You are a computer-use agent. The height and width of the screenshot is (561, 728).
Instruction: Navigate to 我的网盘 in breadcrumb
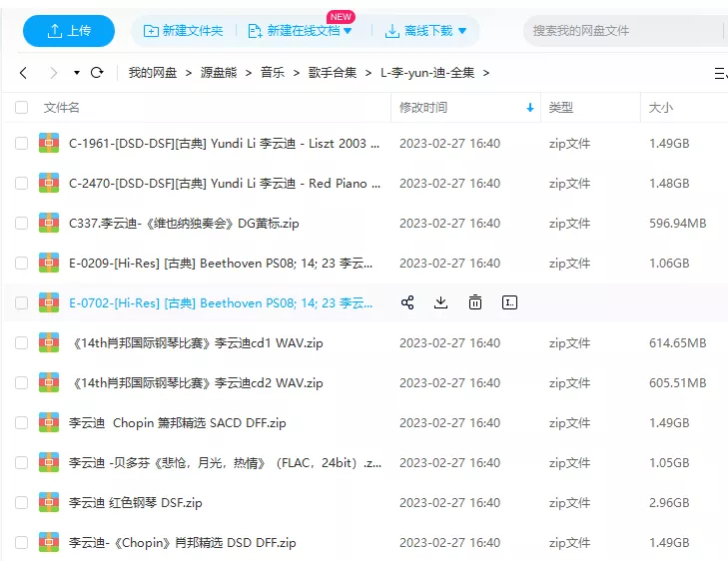click(x=152, y=73)
